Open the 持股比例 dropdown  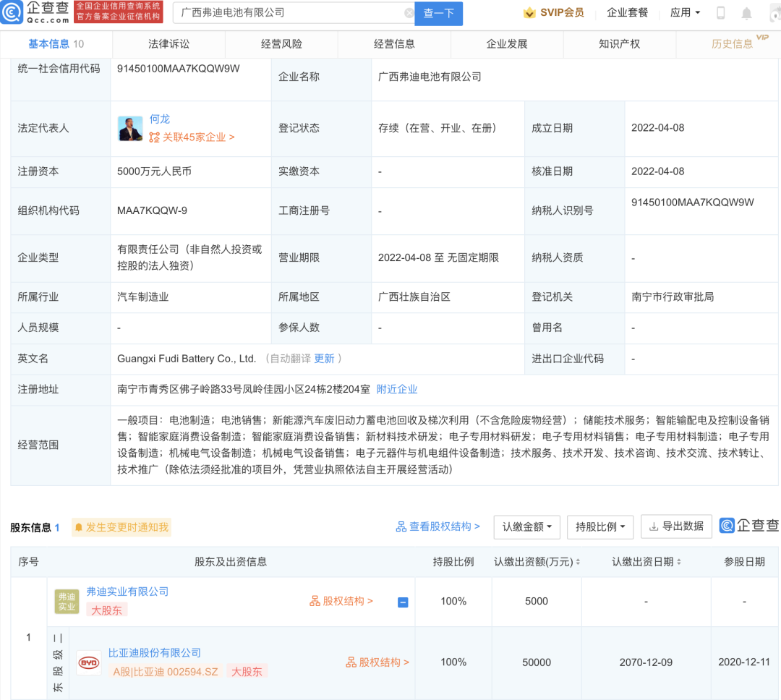[600, 527]
